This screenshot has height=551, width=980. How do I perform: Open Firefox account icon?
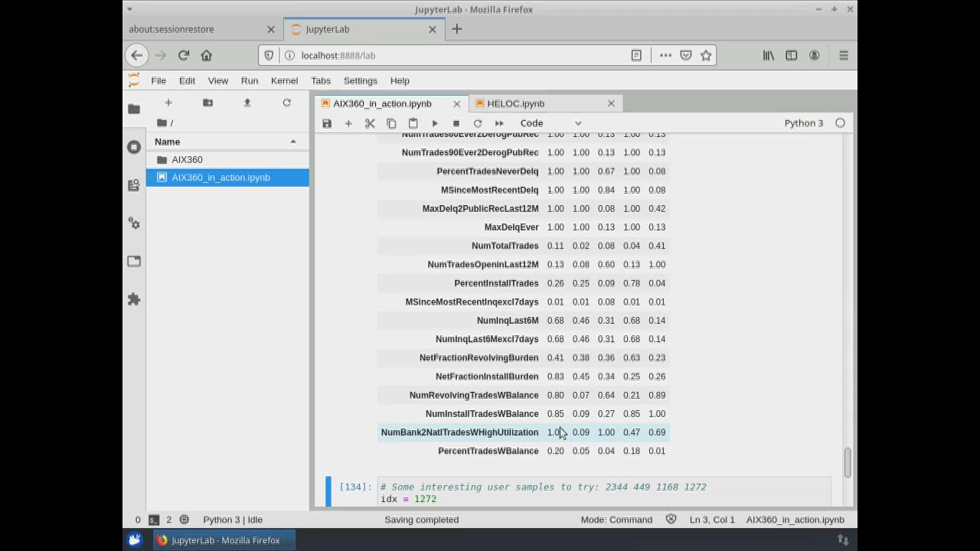pyautogui.click(x=815, y=55)
